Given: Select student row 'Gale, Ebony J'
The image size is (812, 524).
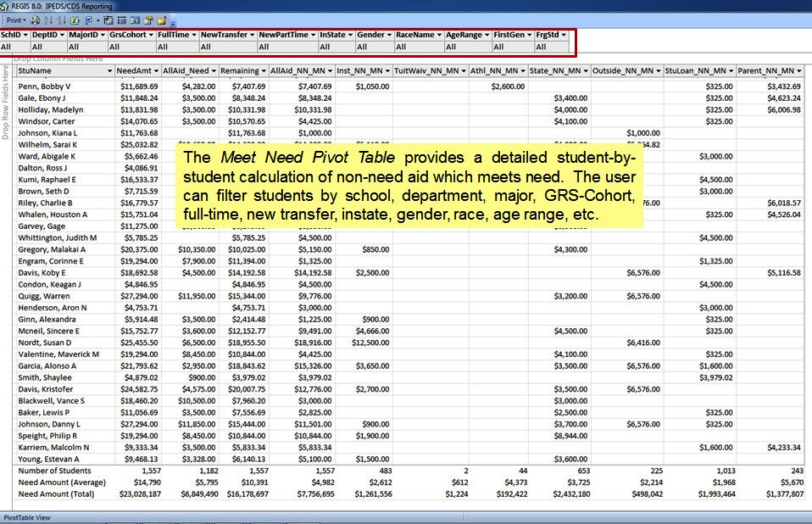Looking at the screenshot, I should pos(42,98).
